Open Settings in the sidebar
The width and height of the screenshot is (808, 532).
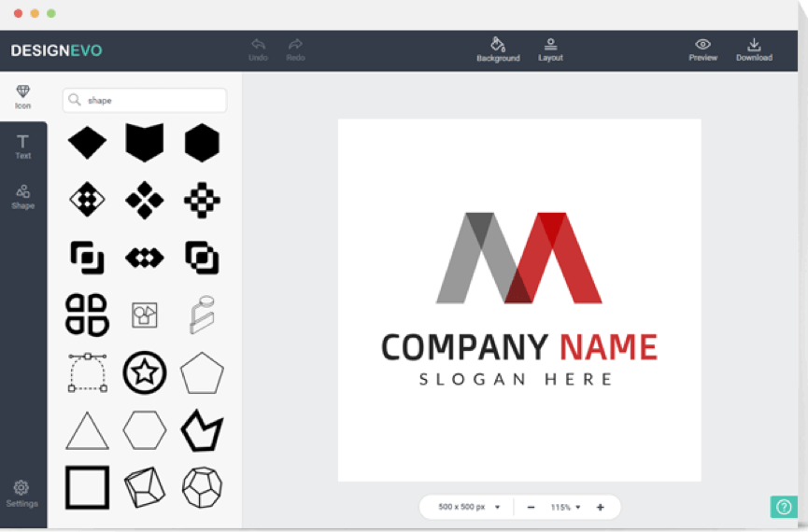21,494
